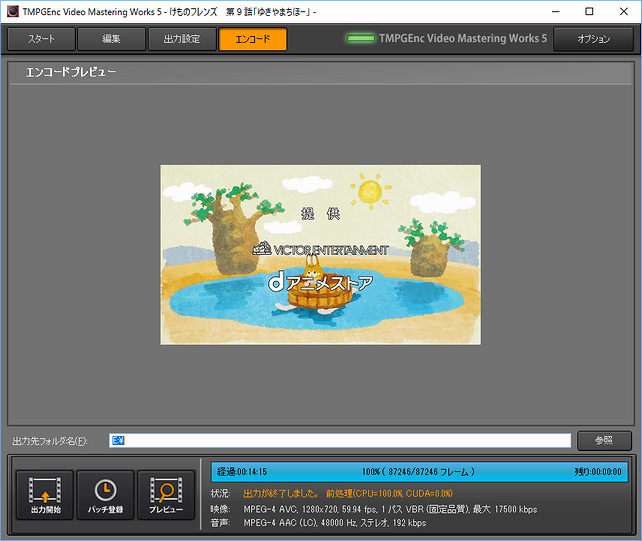
Task: Click the 出力先フォルダ名 input field
Action: tap(340, 441)
